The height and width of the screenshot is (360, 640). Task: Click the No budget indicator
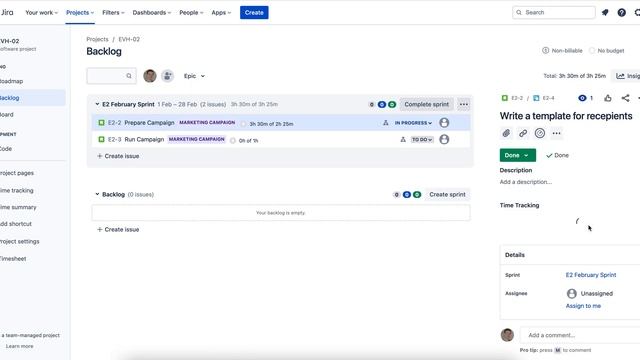607,51
